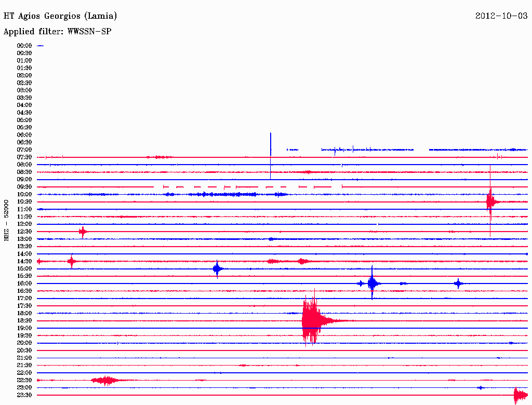Click the 18:00 time label
The width and height of the screenshot is (532, 405).
(24, 314)
